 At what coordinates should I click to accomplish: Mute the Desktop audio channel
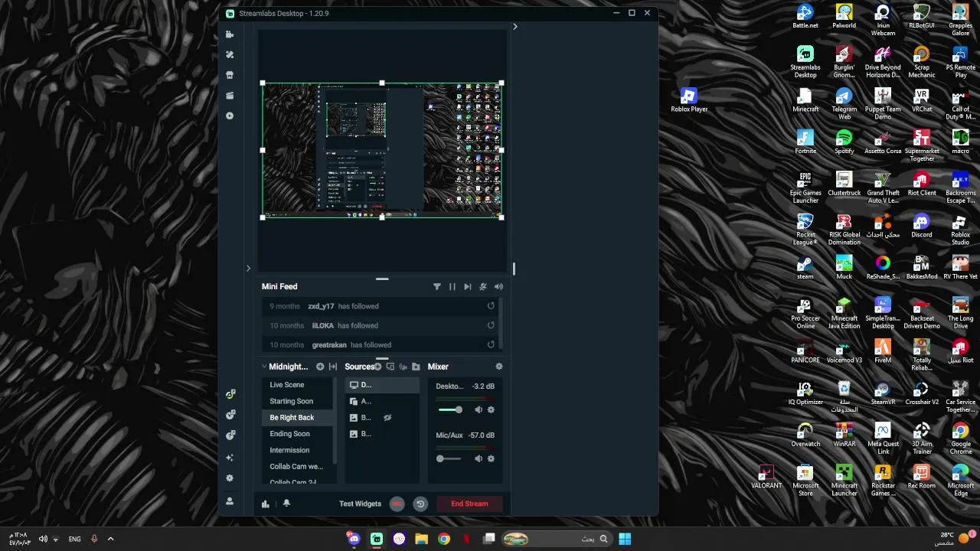pyautogui.click(x=479, y=409)
